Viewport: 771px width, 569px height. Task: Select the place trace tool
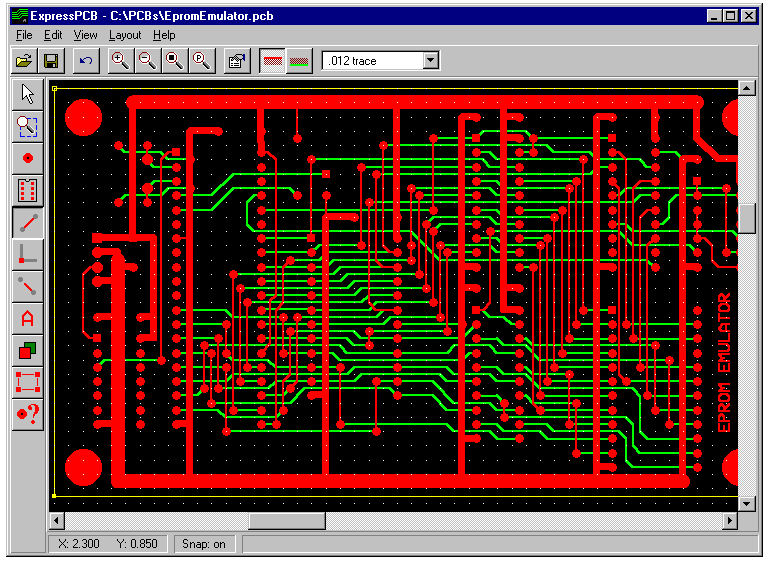(x=28, y=223)
